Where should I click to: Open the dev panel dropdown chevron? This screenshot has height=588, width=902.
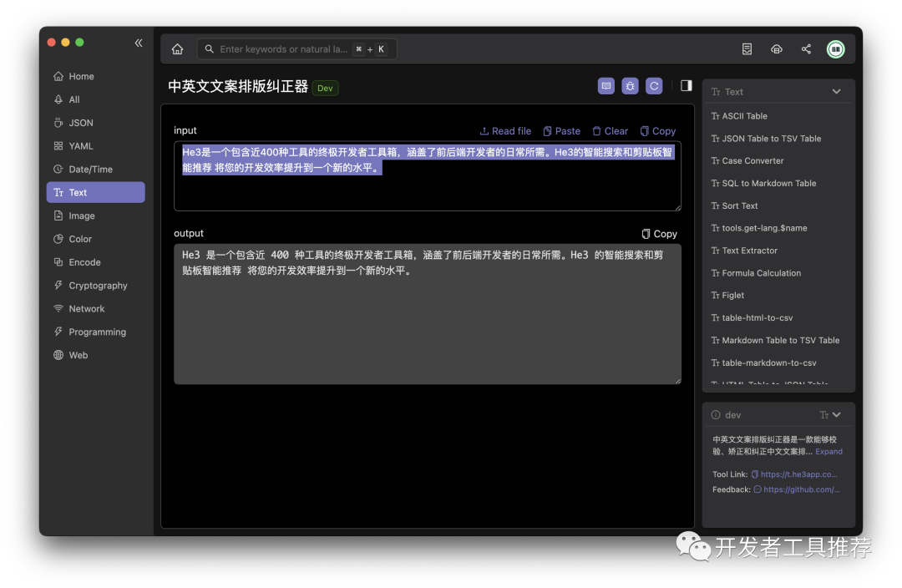point(837,415)
